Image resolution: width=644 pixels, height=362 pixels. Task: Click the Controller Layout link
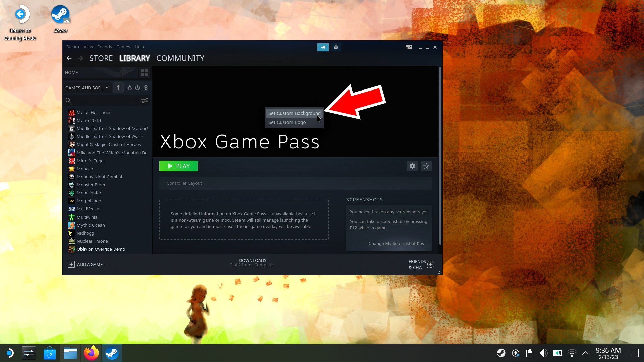coord(184,183)
